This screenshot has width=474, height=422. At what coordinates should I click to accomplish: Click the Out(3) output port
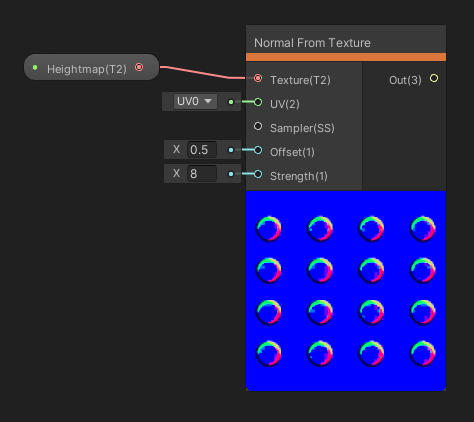[x=434, y=78]
